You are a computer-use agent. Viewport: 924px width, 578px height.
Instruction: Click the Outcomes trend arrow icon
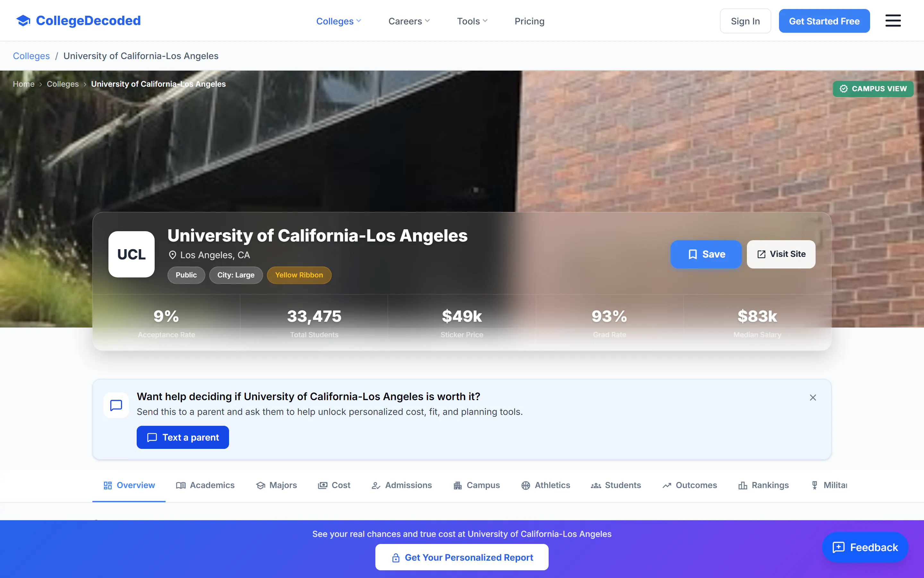tap(667, 486)
